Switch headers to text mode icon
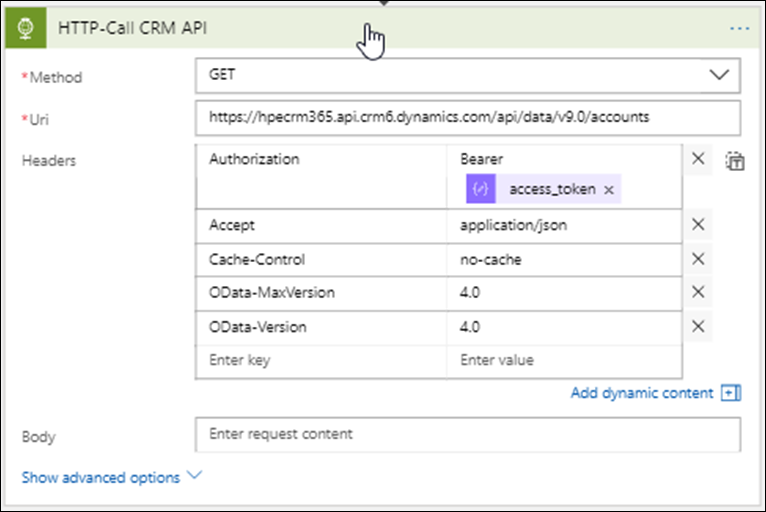Viewport: 766px width, 512px height. coord(735,160)
